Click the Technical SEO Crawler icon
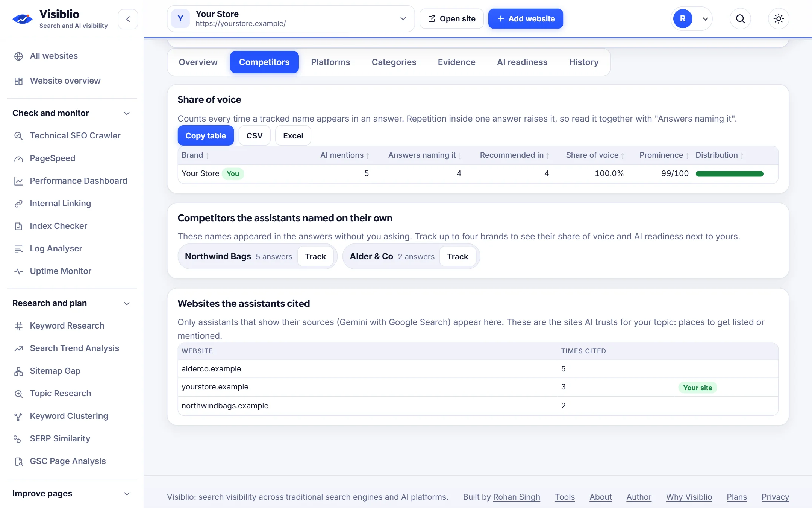The width and height of the screenshot is (812, 508). click(18, 136)
